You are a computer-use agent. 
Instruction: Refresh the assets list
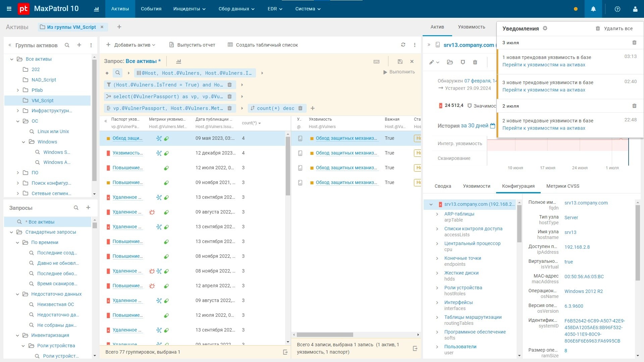[403, 45]
